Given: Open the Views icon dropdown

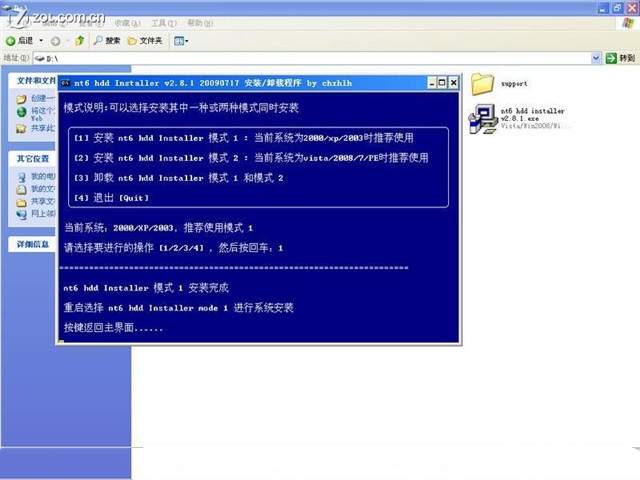Looking at the screenshot, I should click(x=181, y=41).
